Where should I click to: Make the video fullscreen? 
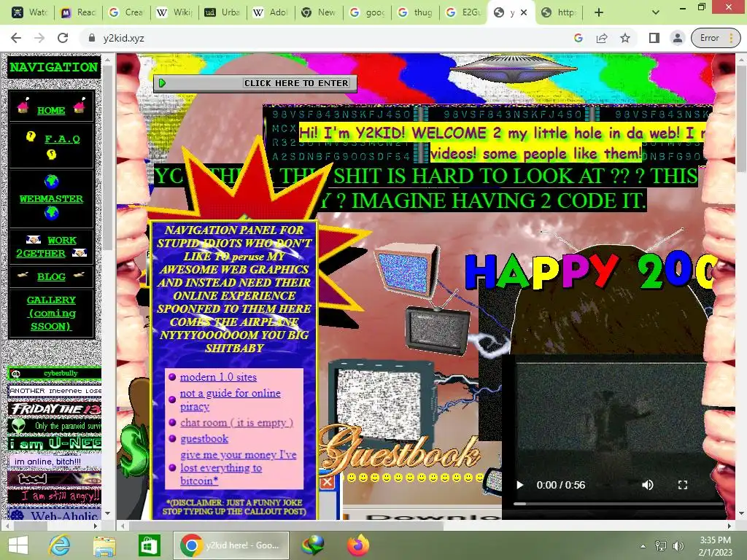[683, 485]
